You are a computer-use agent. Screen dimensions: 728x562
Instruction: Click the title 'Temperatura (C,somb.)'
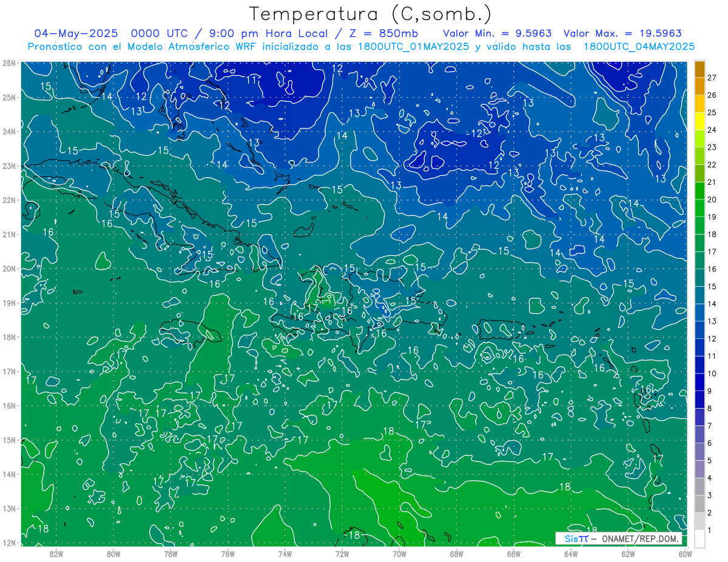pyautogui.click(x=370, y=15)
